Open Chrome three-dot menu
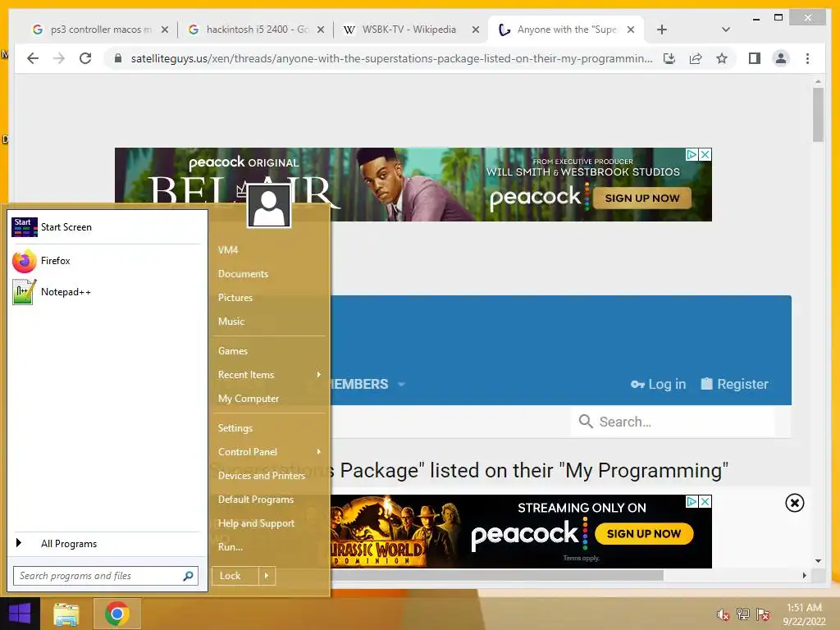This screenshot has height=630, width=840. pos(807,58)
